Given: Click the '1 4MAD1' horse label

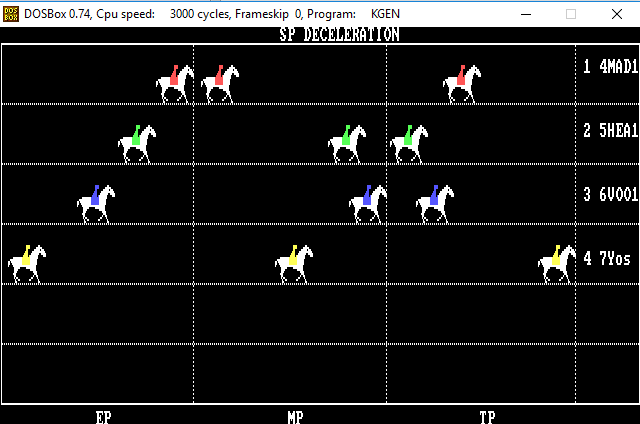Looking at the screenshot, I should click(x=610, y=66).
